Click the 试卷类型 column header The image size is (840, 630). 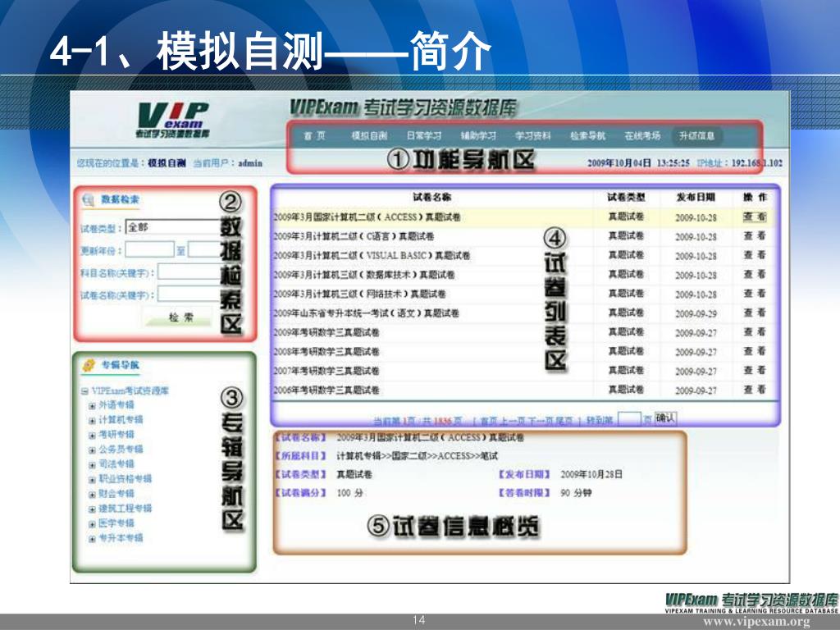(x=626, y=198)
